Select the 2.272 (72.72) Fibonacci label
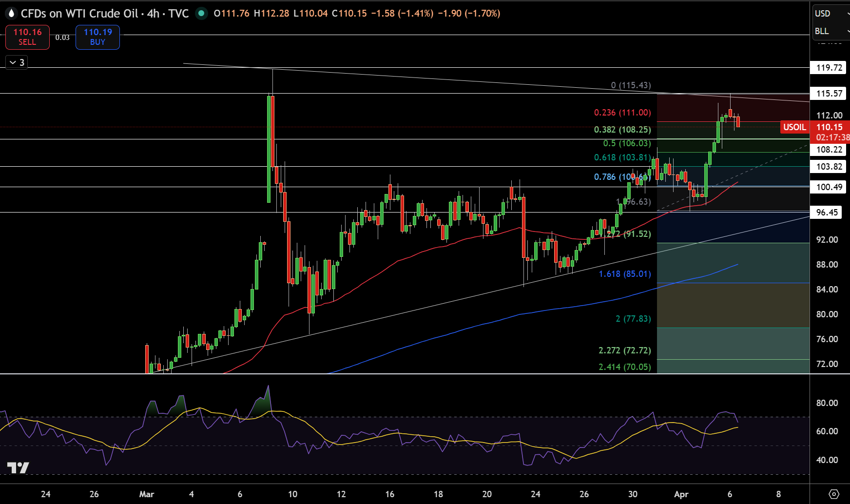This screenshot has height=504, width=850. tap(625, 350)
